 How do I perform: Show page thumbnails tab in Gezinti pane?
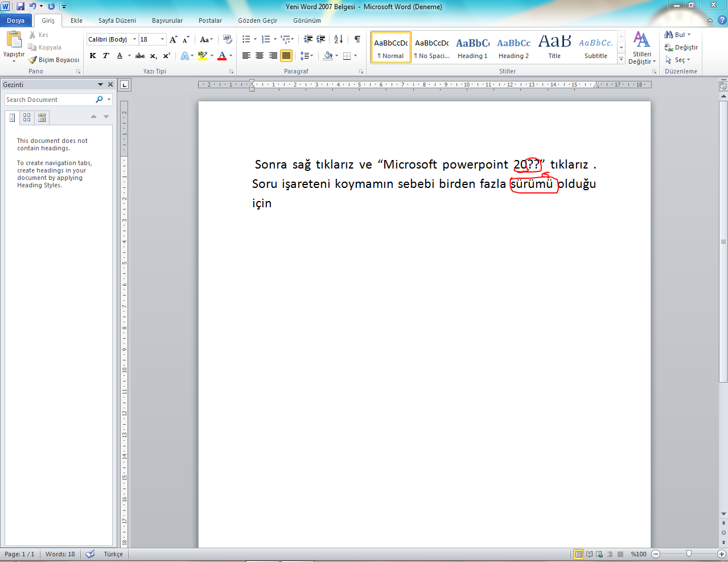coord(27,117)
